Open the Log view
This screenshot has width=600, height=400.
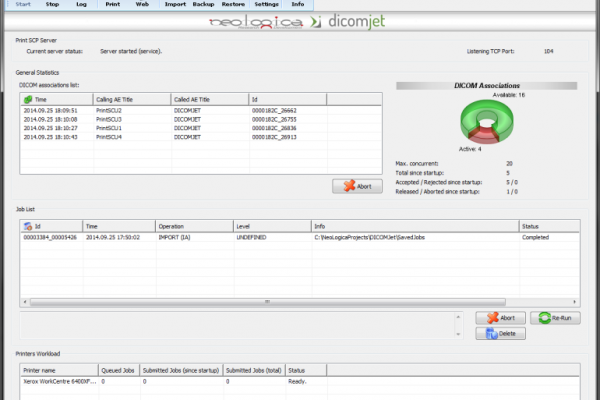pyautogui.click(x=81, y=5)
